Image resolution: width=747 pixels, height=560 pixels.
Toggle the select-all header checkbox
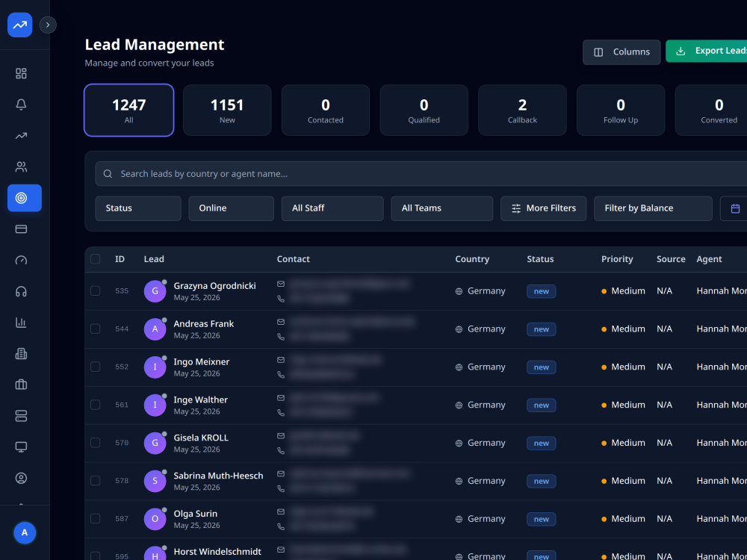[96, 259]
